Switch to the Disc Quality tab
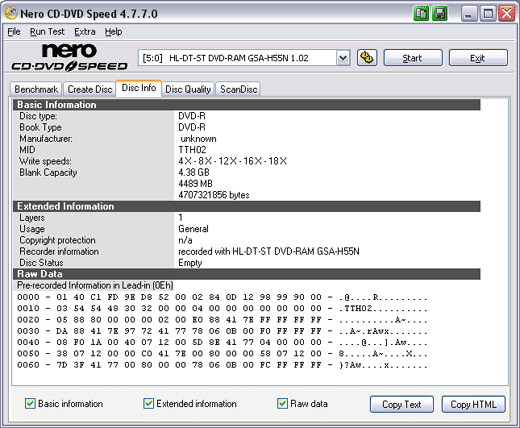The height and width of the screenshot is (428, 520). coord(188,89)
